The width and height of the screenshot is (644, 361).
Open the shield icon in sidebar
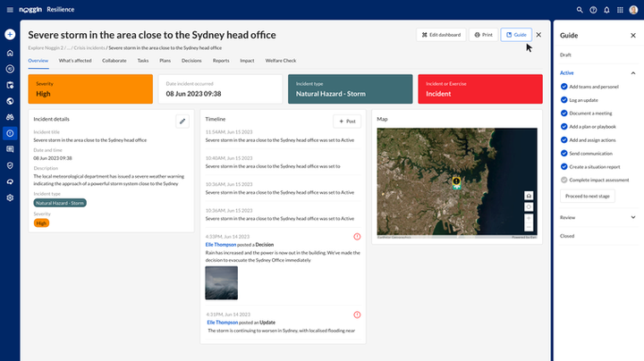click(10, 165)
